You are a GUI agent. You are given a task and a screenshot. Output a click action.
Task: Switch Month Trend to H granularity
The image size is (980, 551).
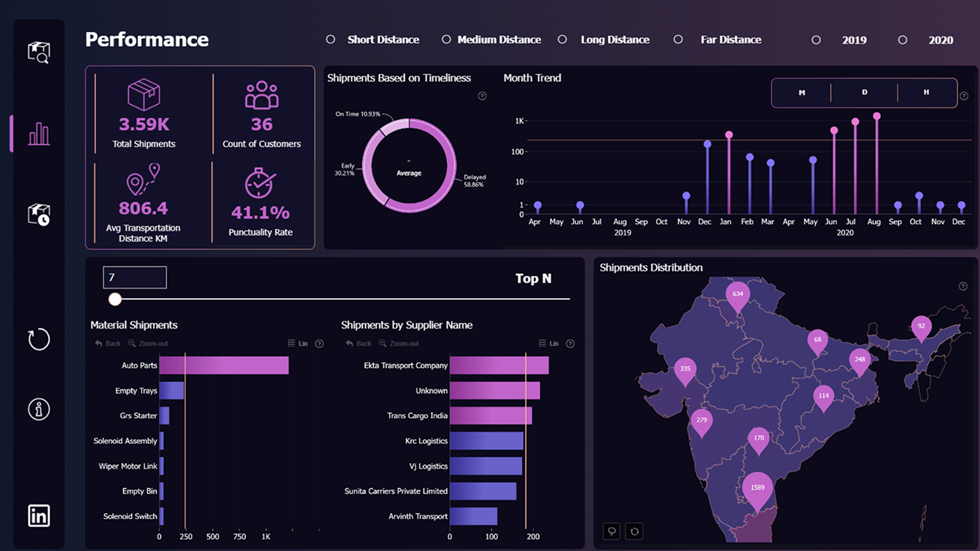point(926,93)
